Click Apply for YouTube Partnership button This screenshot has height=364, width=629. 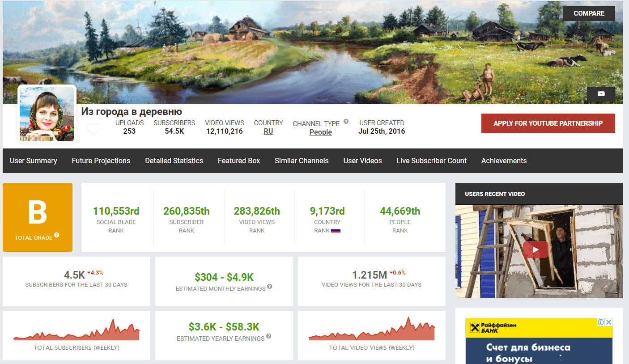click(548, 123)
